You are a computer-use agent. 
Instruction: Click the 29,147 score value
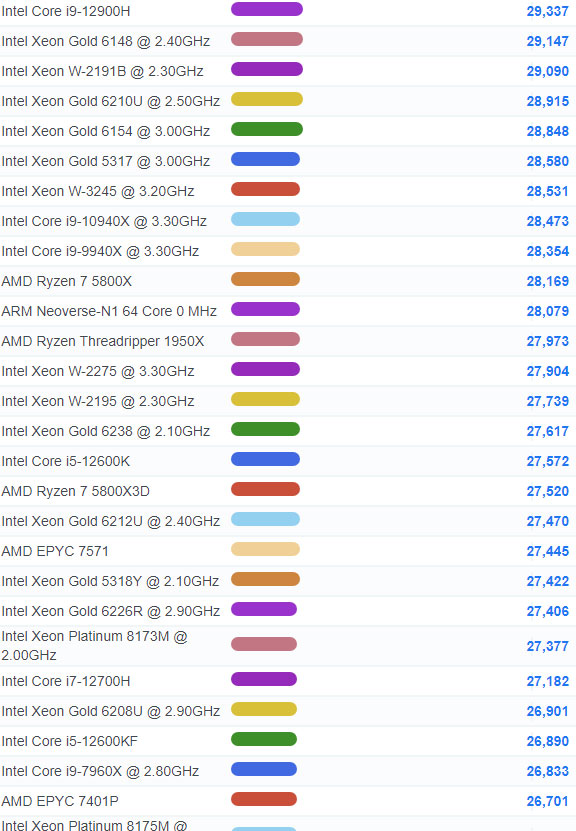(547, 41)
